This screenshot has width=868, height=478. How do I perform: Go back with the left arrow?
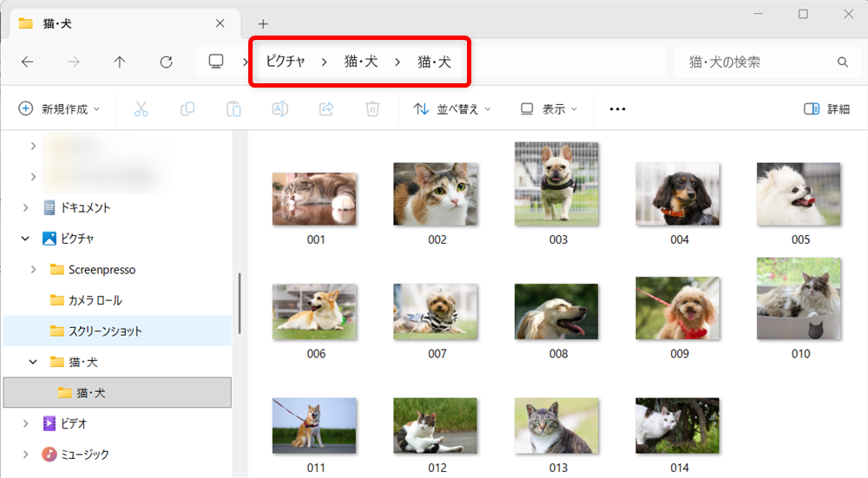(27, 62)
